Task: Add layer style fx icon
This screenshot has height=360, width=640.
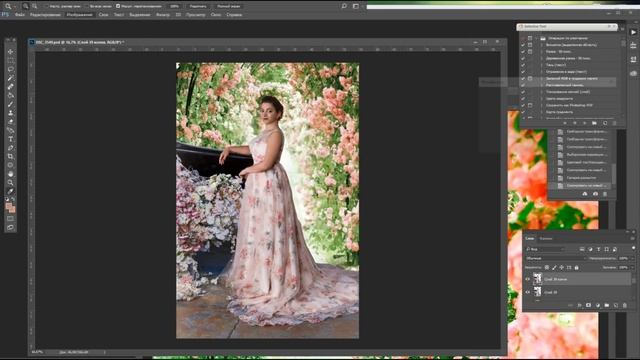Action: [579, 305]
